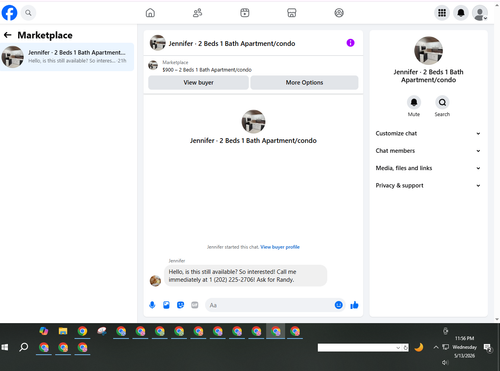Open the sticker picker icon
Viewport: 500px width, 371px height.
pos(180,305)
